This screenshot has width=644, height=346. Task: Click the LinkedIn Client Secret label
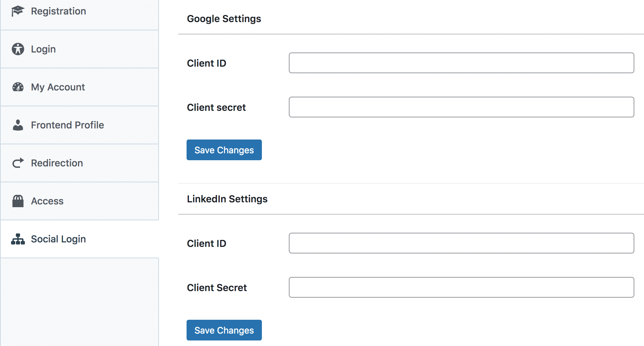(217, 288)
